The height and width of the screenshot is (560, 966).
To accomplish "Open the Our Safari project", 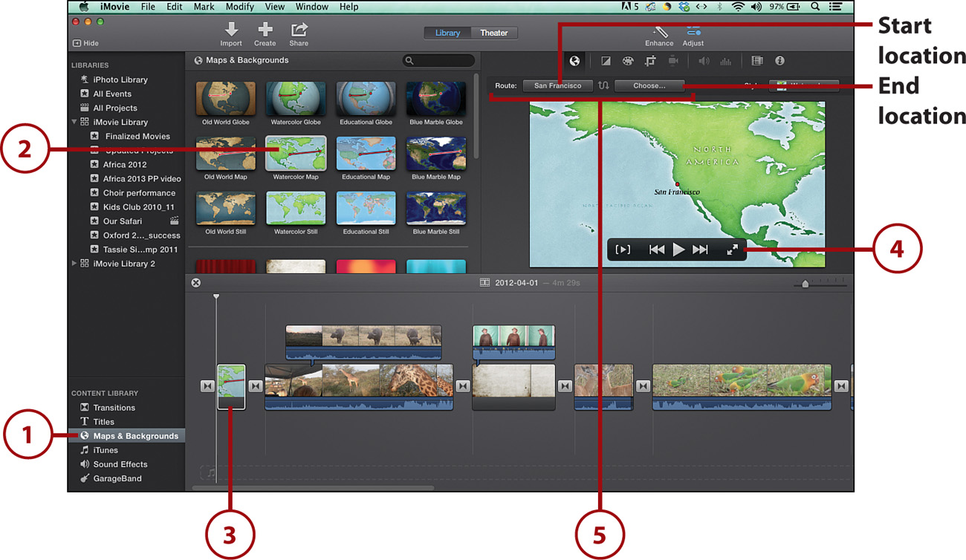I will [x=122, y=221].
